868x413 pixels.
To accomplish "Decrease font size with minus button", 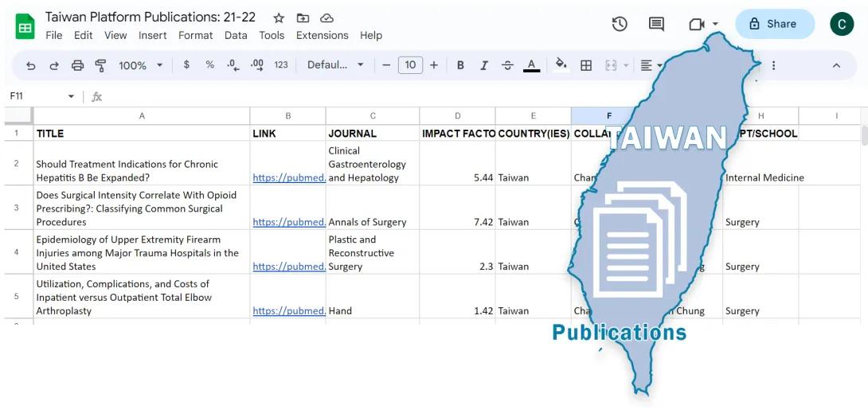I will (x=386, y=65).
